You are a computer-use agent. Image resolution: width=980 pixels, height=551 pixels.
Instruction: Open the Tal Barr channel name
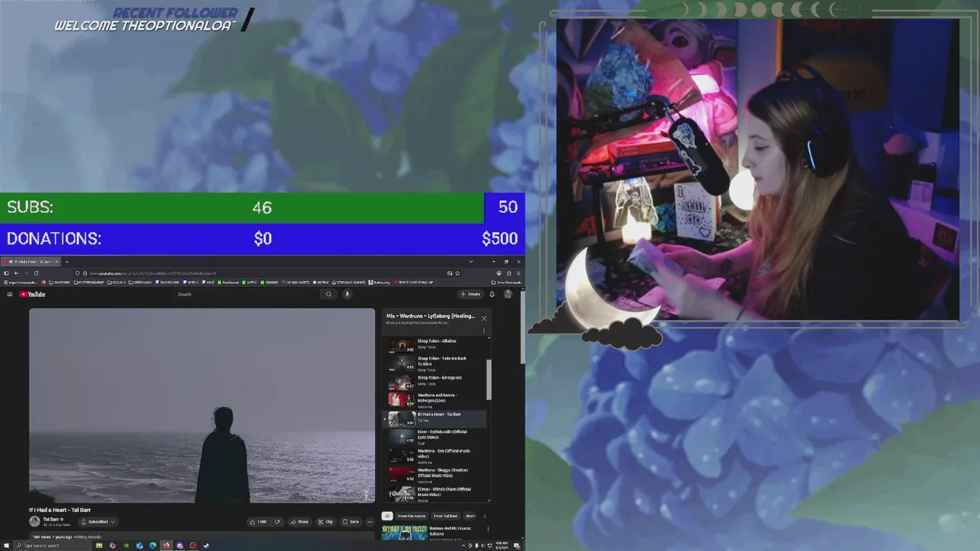click(51, 519)
